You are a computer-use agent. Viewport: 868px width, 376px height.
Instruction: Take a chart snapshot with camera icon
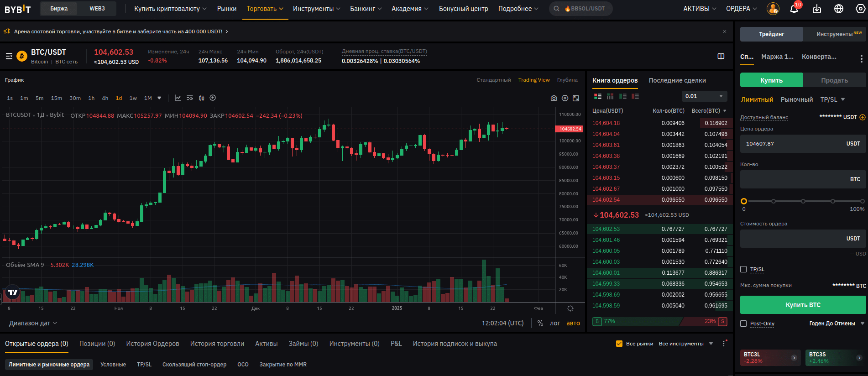tap(554, 98)
